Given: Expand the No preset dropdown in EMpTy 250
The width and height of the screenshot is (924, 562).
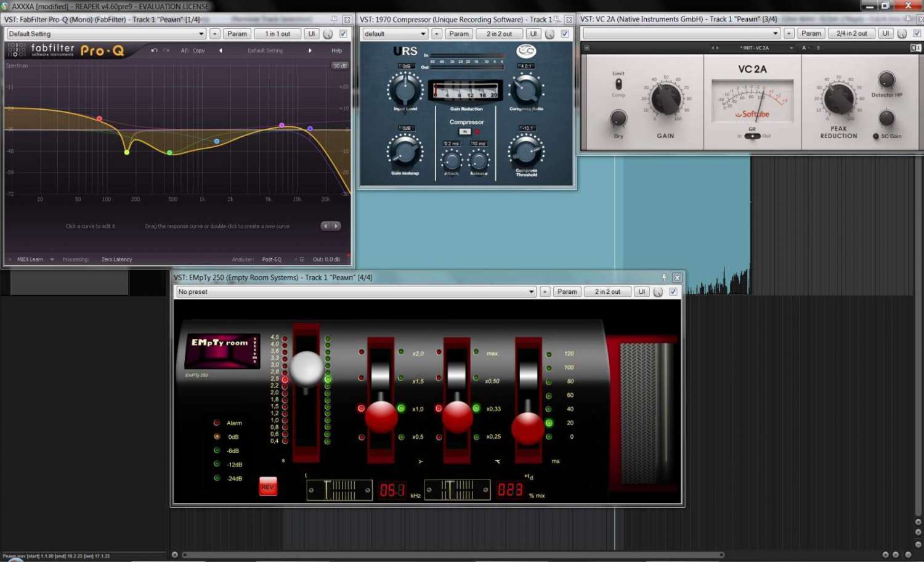Looking at the screenshot, I should click(x=356, y=292).
